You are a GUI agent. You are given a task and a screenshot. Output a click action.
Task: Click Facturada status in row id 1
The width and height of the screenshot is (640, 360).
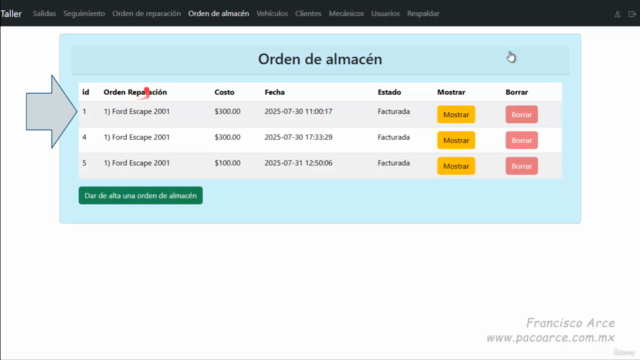coord(393,111)
